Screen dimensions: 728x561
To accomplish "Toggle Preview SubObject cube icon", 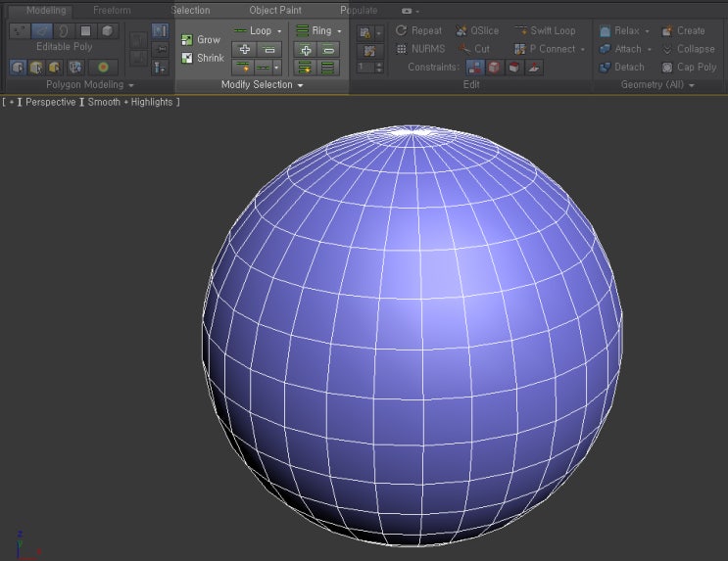I will [36, 68].
